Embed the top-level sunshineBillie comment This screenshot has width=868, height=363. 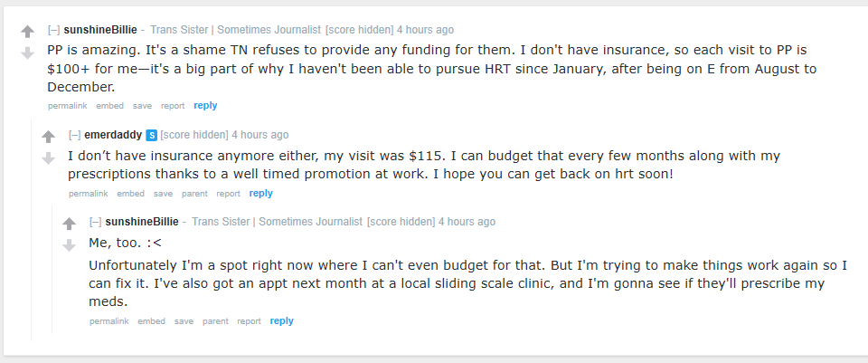point(110,106)
